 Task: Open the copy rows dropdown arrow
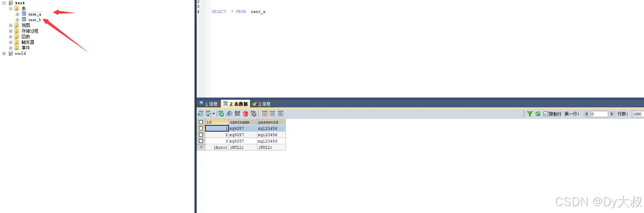[213, 114]
